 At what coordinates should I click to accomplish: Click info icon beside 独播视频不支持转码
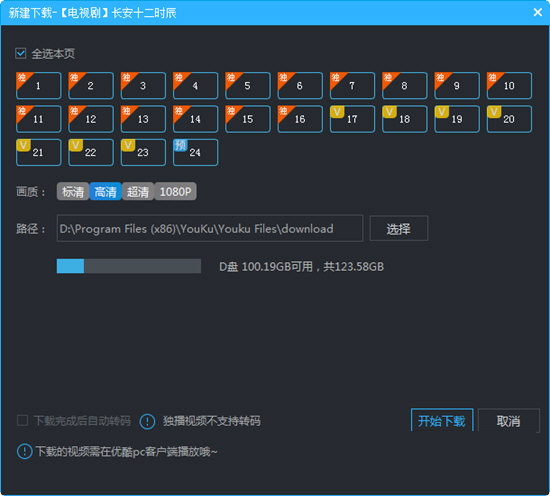147,421
